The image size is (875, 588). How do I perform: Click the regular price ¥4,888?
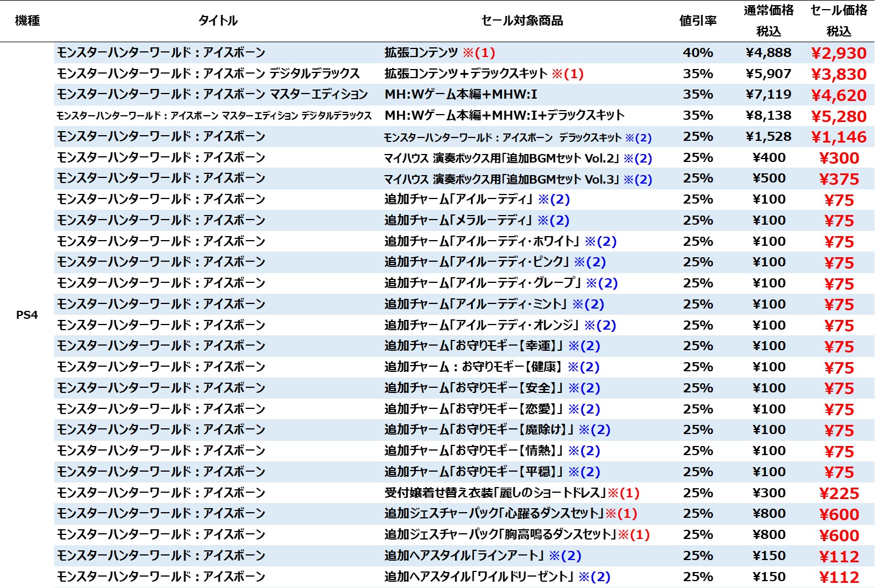[768, 52]
